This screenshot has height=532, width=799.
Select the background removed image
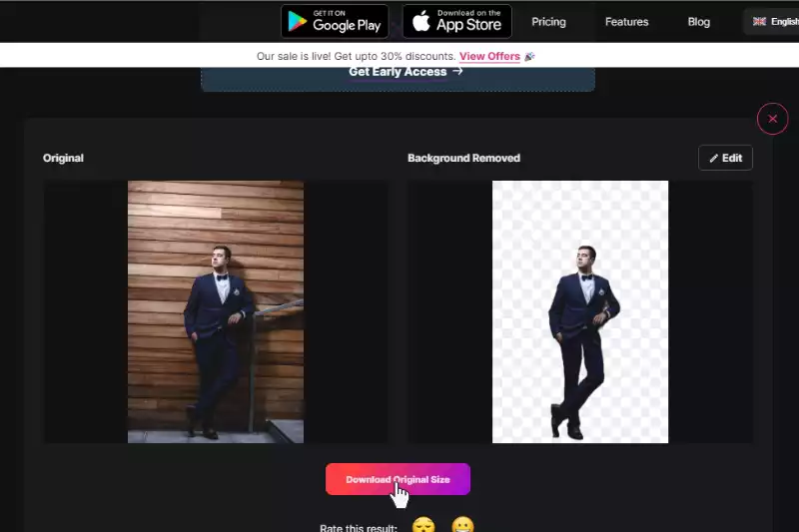tap(580, 311)
